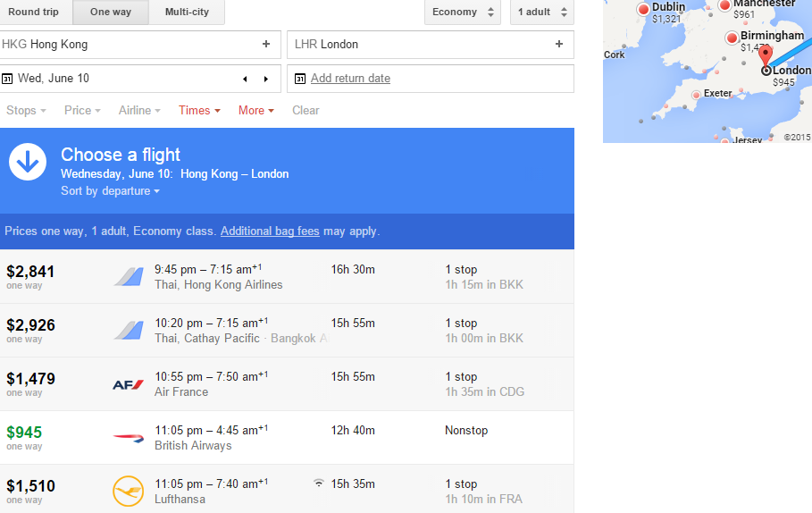The height and width of the screenshot is (513, 812).
Task: Switch to Multi-city
Action: pos(187,12)
